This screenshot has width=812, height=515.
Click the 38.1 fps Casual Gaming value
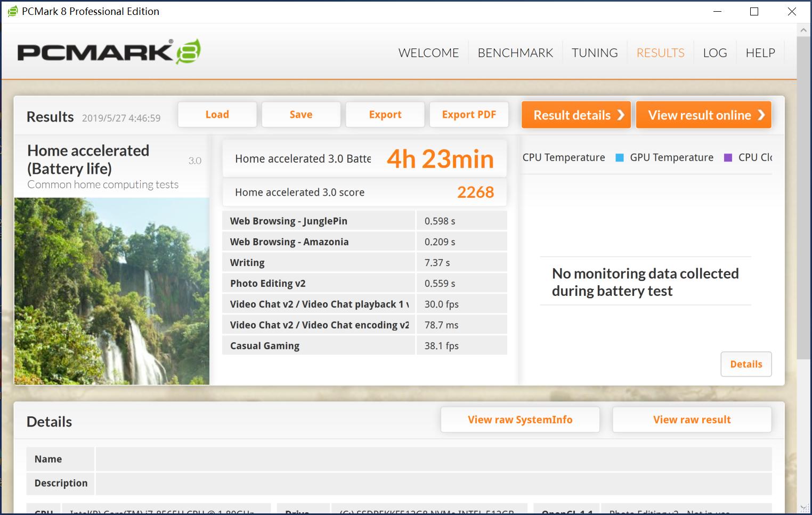[441, 345]
